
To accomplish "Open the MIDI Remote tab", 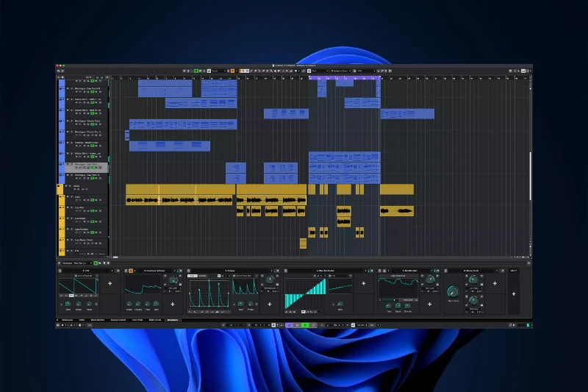I will pos(155,320).
